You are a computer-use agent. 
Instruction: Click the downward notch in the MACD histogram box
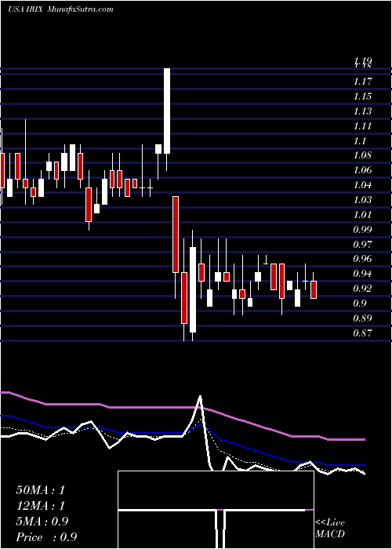[x=220, y=529]
